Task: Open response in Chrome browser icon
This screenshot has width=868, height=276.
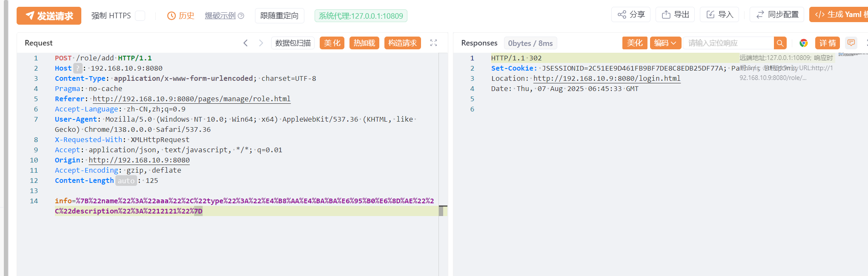Action: [803, 43]
